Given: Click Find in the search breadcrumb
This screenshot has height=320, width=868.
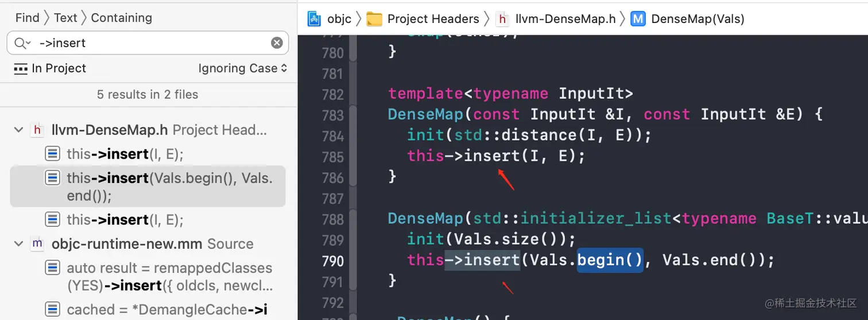Looking at the screenshot, I should (x=27, y=18).
